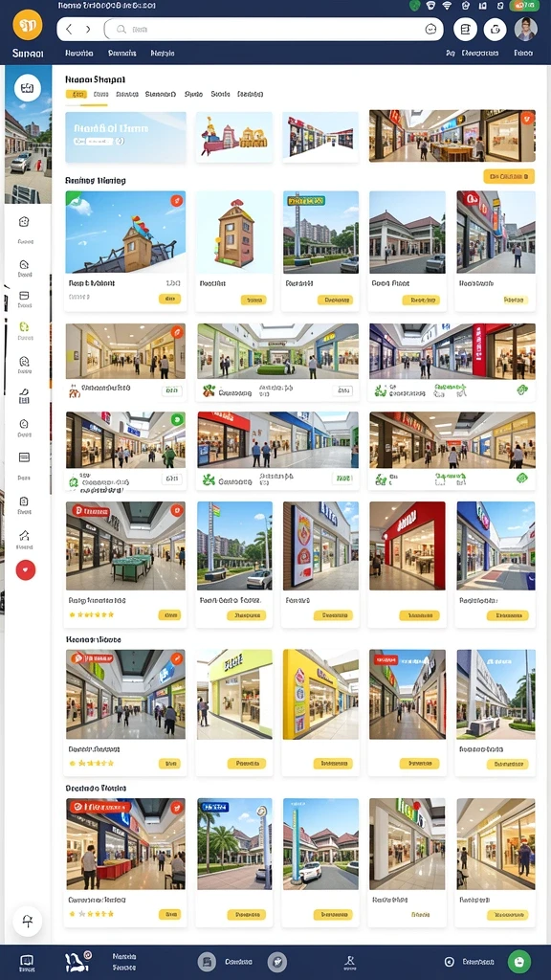Click the back arrow in the top bar
This screenshot has width=551, height=980.
[69, 30]
